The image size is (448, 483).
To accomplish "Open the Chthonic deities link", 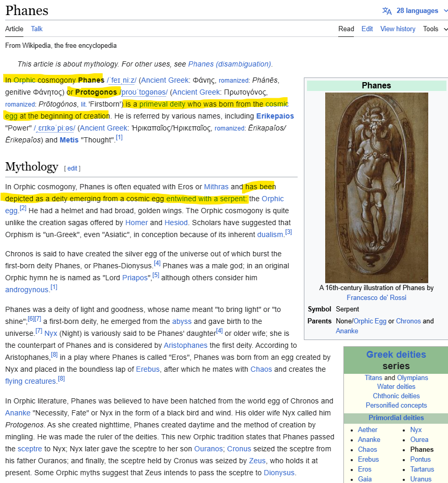I will pos(396,396).
